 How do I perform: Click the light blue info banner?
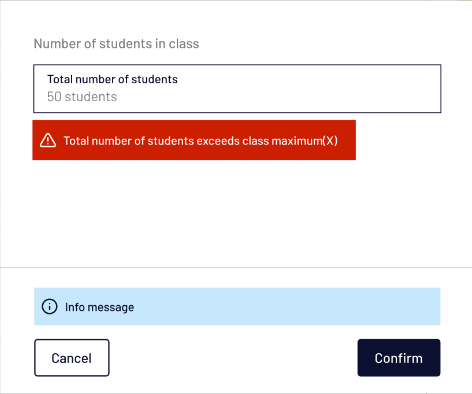point(237,306)
